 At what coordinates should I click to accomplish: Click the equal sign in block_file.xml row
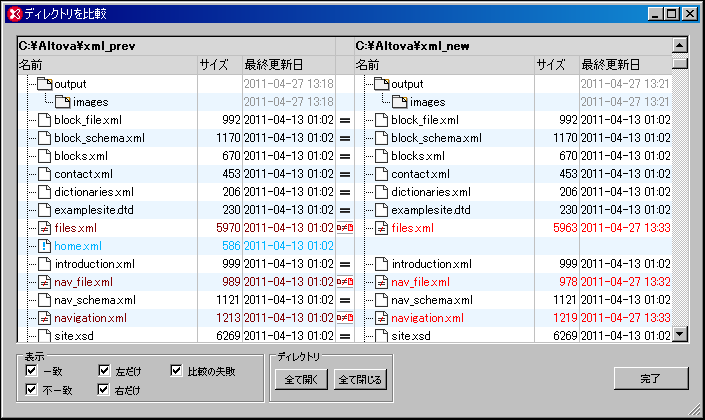(x=345, y=120)
